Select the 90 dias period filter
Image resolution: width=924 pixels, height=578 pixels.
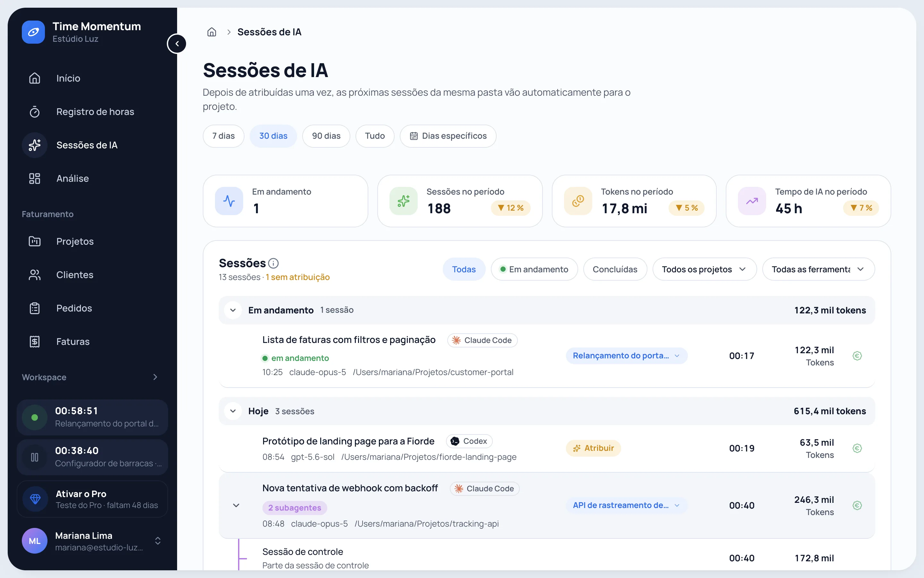326,136
